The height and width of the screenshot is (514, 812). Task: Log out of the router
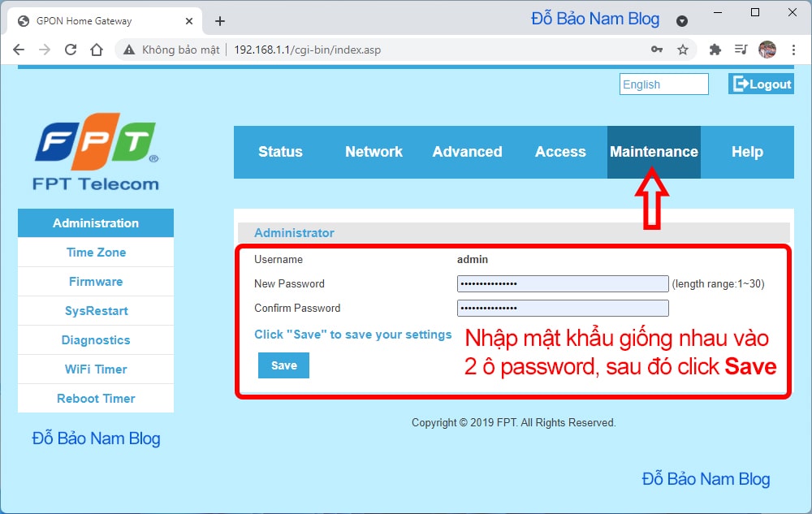(x=762, y=84)
